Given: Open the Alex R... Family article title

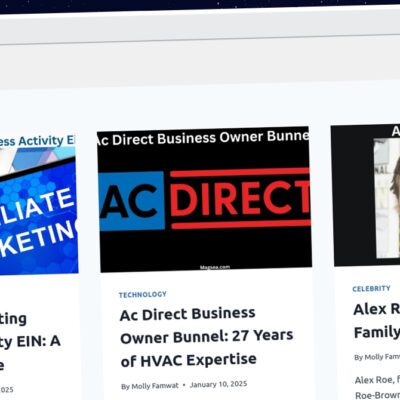Looking at the screenshot, I should pyautogui.click(x=377, y=321).
